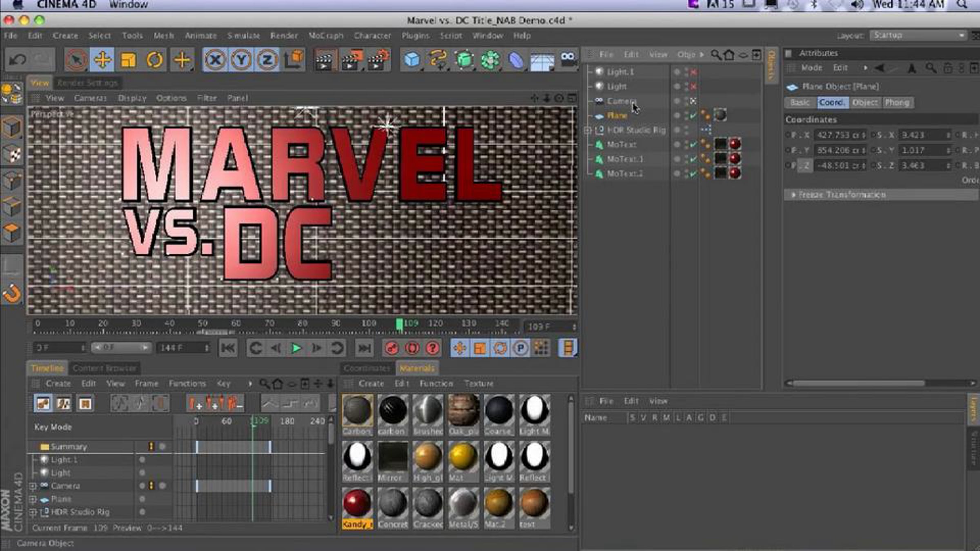Open the Object attributes tab
The image size is (980, 551).
pyautogui.click(x=865, y=102)
